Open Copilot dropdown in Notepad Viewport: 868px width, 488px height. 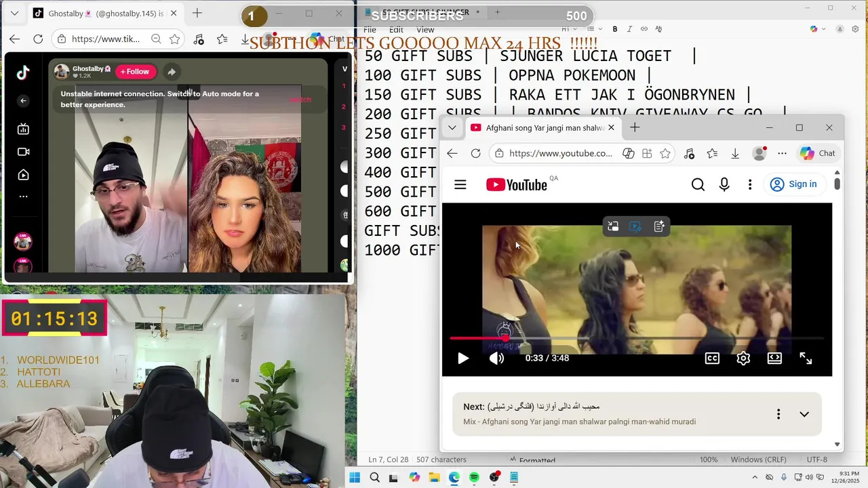pos(817,29)
